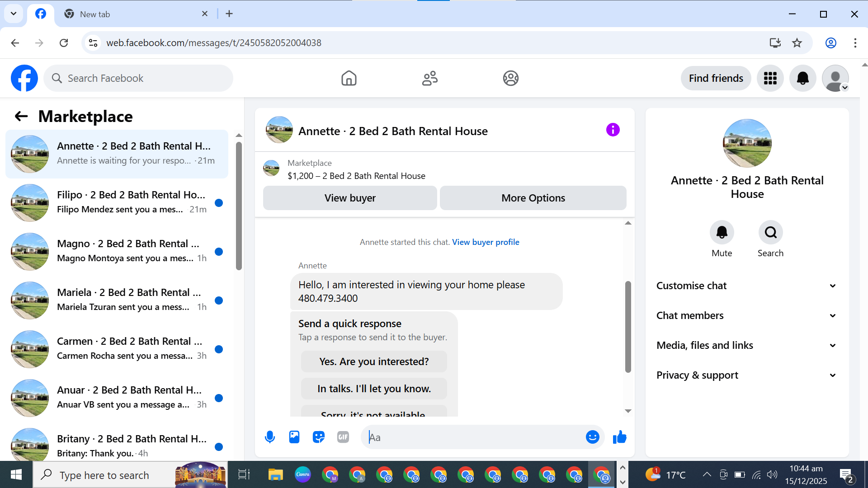The image size is (868, 488).
Task: Click the conversation list scrollbar thumb
Action: pyautogui.click(x=239, y=206)
